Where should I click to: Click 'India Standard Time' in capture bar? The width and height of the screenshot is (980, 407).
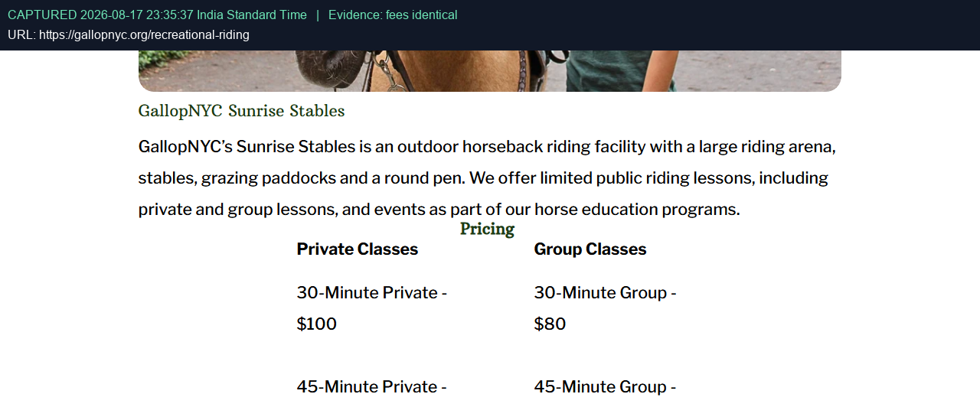tap(252, 15)
